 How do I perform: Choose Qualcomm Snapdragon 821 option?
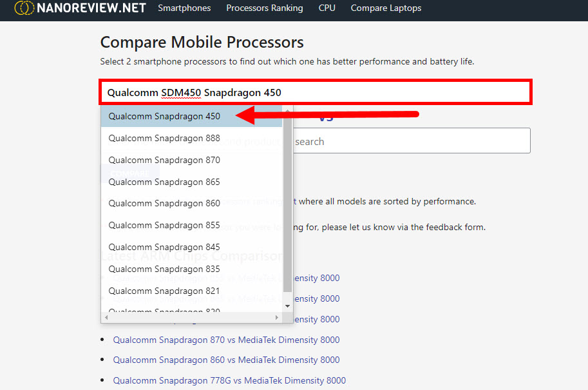pos(191,291)
